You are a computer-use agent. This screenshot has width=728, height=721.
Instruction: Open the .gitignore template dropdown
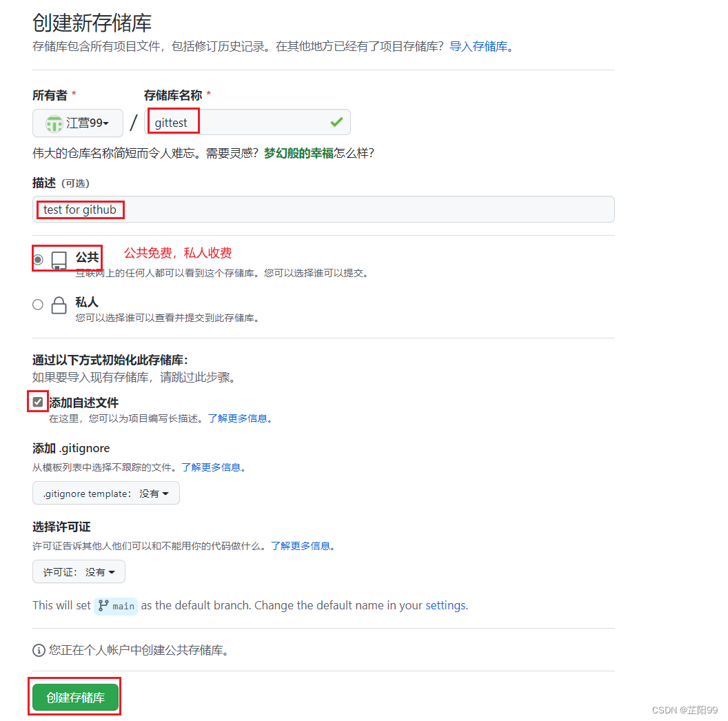(x=106, y=493)
